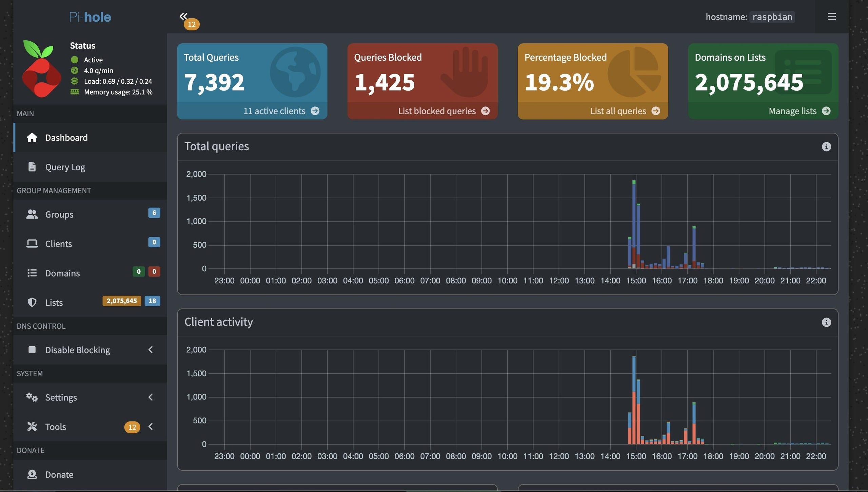Click the blue 18 badge beside Lists
Viewport: 868px width, 492px height.
[152, 301]
